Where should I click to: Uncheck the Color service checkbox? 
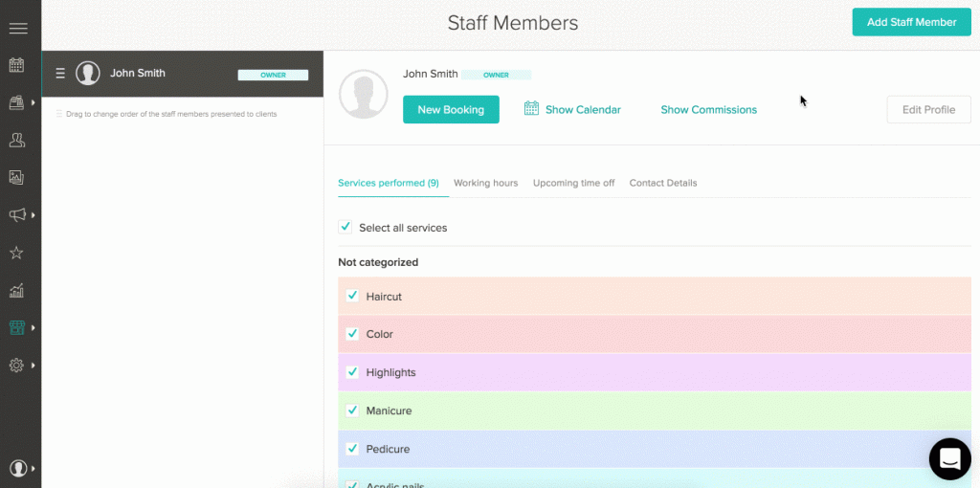coord(352,334)
